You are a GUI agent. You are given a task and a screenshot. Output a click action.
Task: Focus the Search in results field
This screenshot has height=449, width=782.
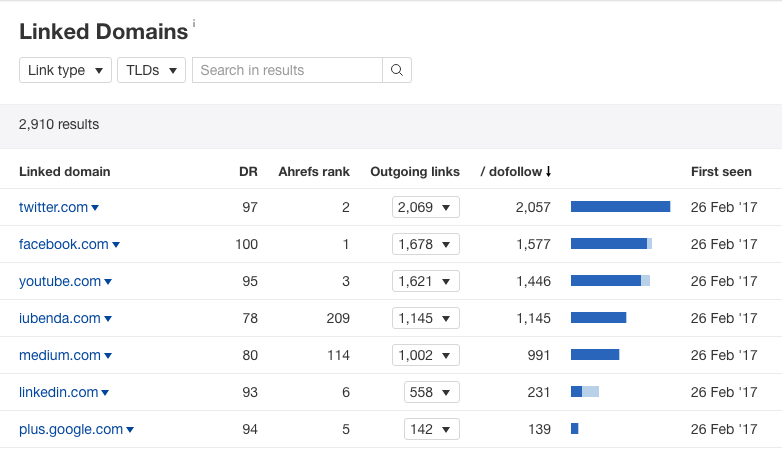pyautogui.click(x=287, y=70)
